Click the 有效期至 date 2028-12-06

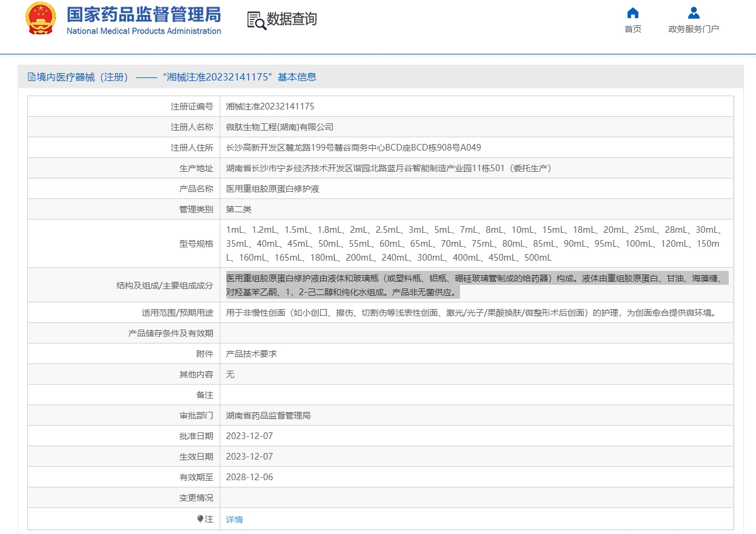click(x=249, y=477)
